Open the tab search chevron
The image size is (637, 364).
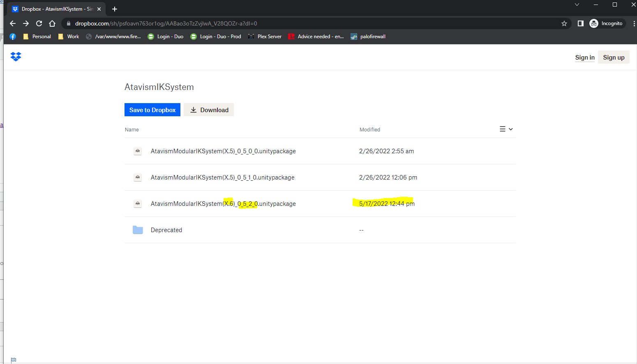(577, 5)
